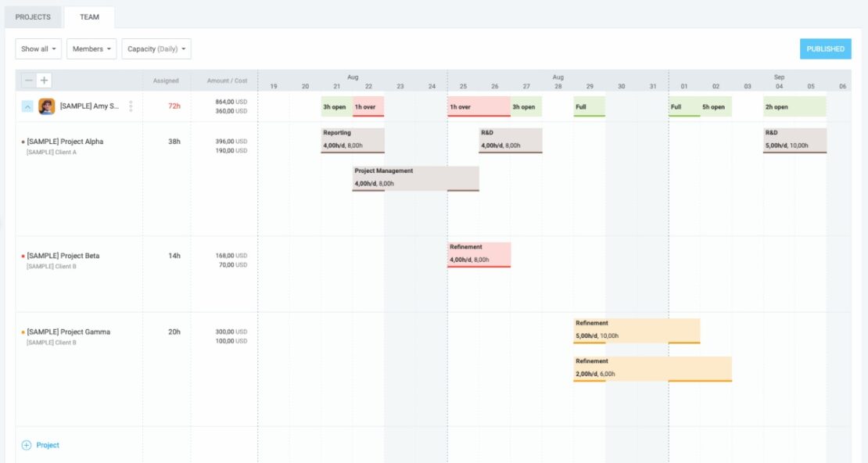
Task: Open the Capacity (Daily) dropdown
Action: tap(157, 49)
